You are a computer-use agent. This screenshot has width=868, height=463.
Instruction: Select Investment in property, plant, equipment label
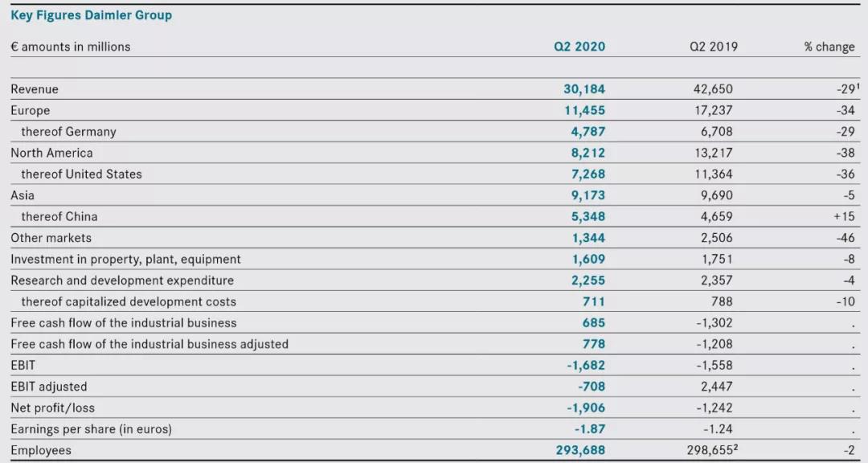click(125, 259)
